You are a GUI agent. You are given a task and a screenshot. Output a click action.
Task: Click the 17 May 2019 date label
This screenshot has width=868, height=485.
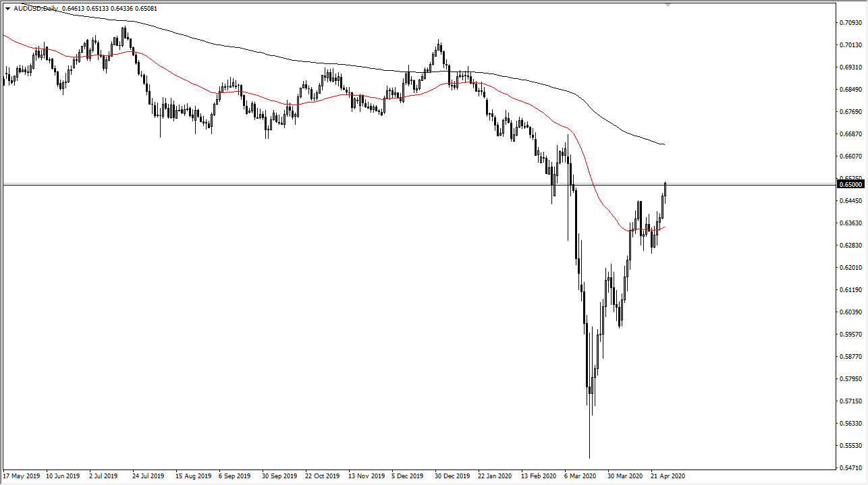coord(20,476)
